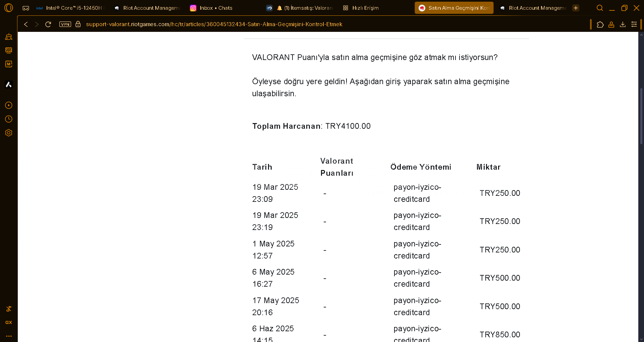The image size is (644, 342).
Task: Click the Valorant Puanları column header
Action: click(337, 167)
